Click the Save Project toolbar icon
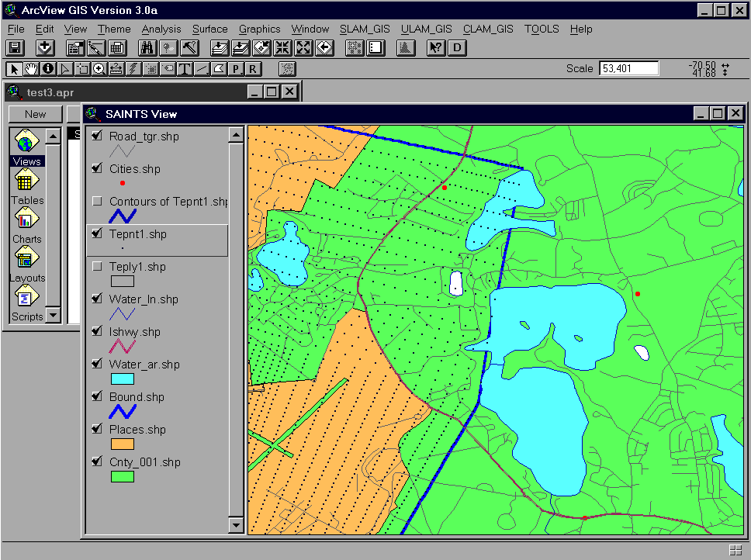The height and width of the screenshot is (560, 751). pos(15,47)
